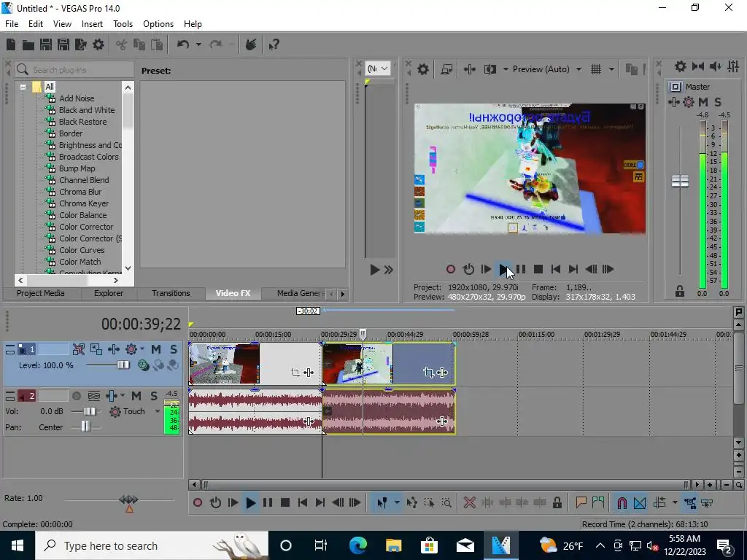Toggle Master bus Mute M button
This screenshot has width=747, height=560.
(703, 102)
